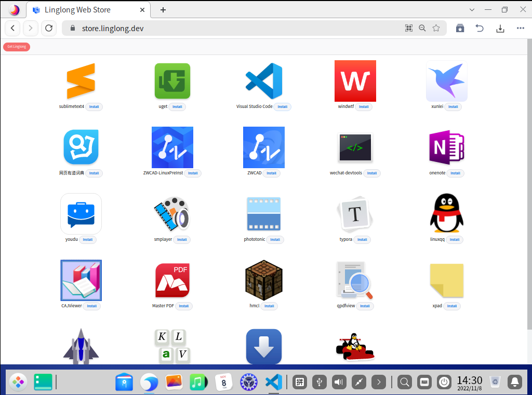Screen dimensions: 532x395
Task: Open the launcher in the dock
Action: click(18, 383)
